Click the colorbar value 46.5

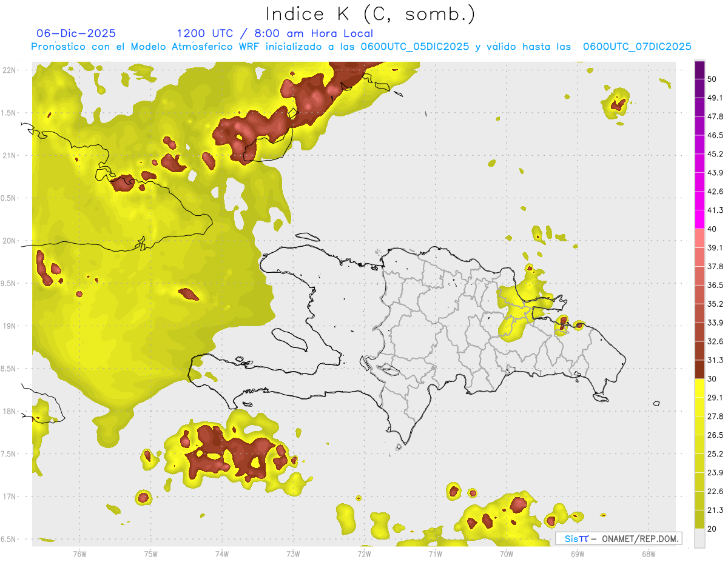[x=715, y=135]
